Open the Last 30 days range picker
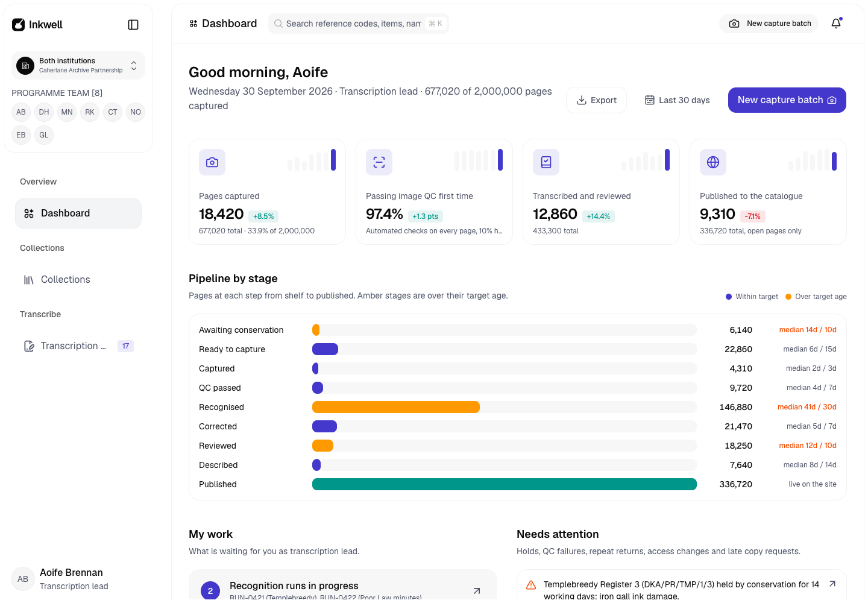 [678, 100]
